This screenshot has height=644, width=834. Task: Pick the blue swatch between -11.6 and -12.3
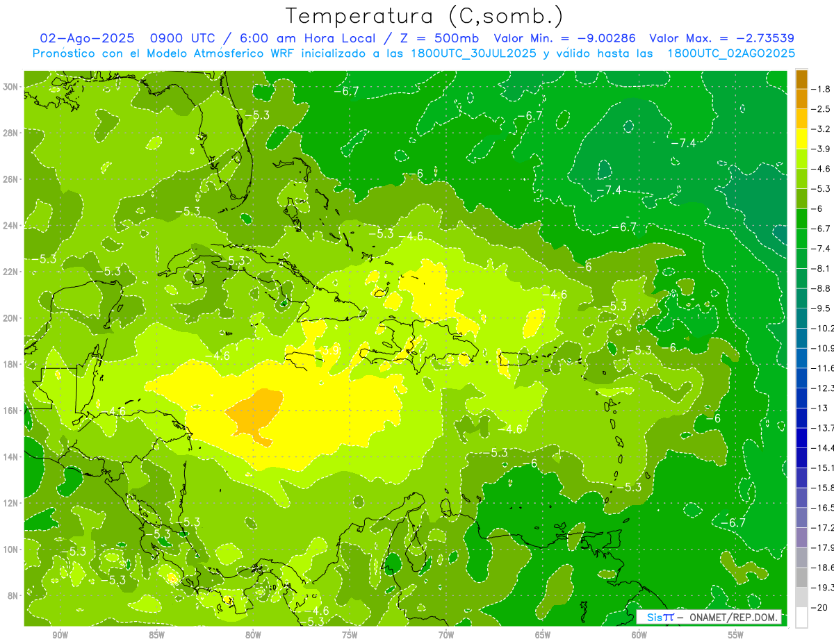[x=801, y=378]
